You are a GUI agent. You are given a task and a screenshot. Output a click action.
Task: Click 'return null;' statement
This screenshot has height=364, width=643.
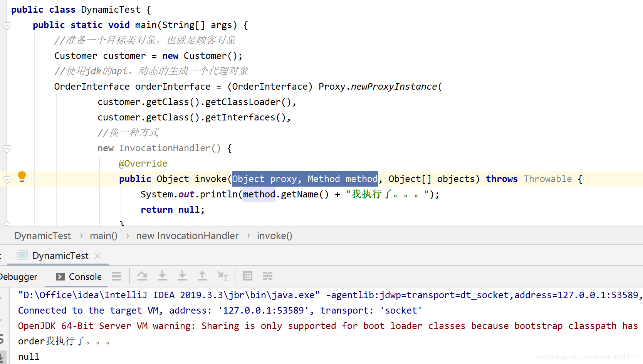pos(173,210)
